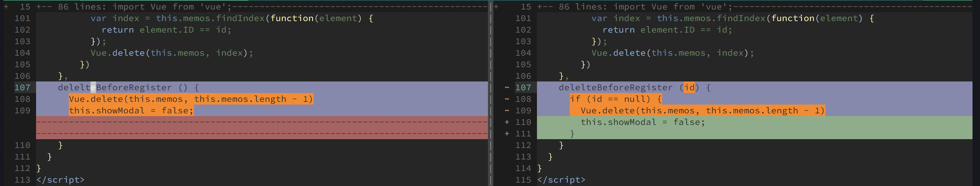
Task: Click the '~' changed sign beside right-pane line 108
Action: pos(507,99)
